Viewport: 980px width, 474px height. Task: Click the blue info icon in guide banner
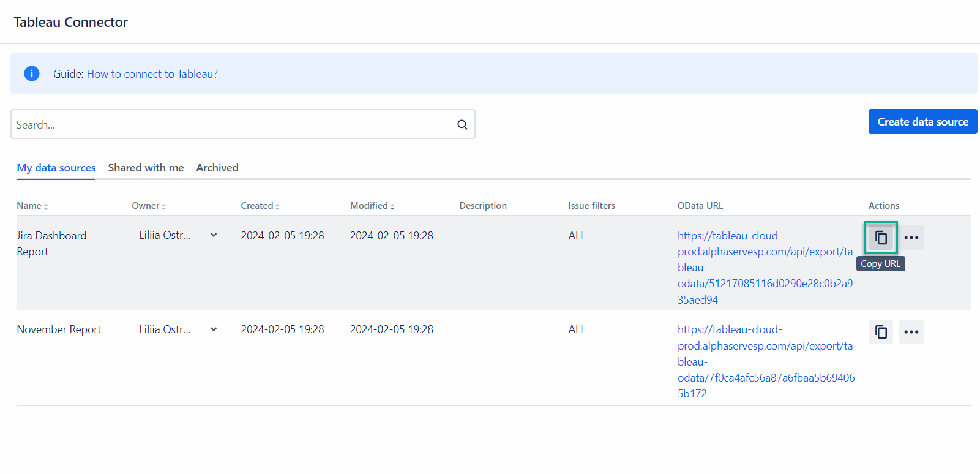[32, 73]
